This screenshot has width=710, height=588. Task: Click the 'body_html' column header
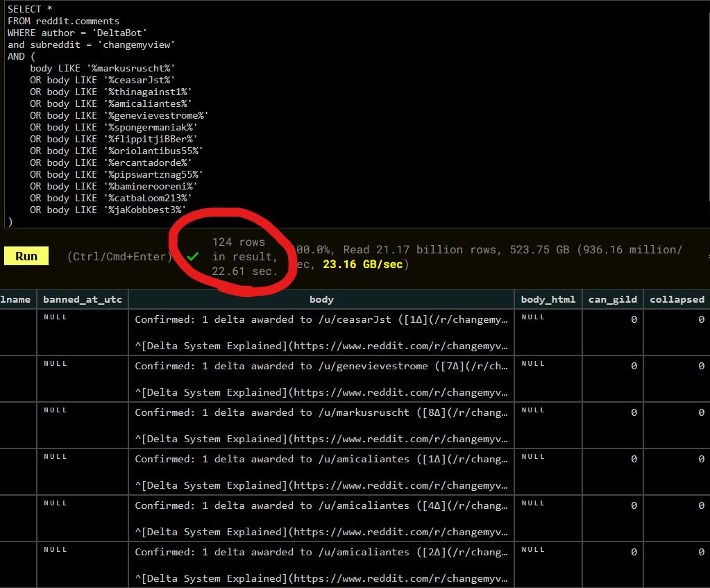(548, 299)
